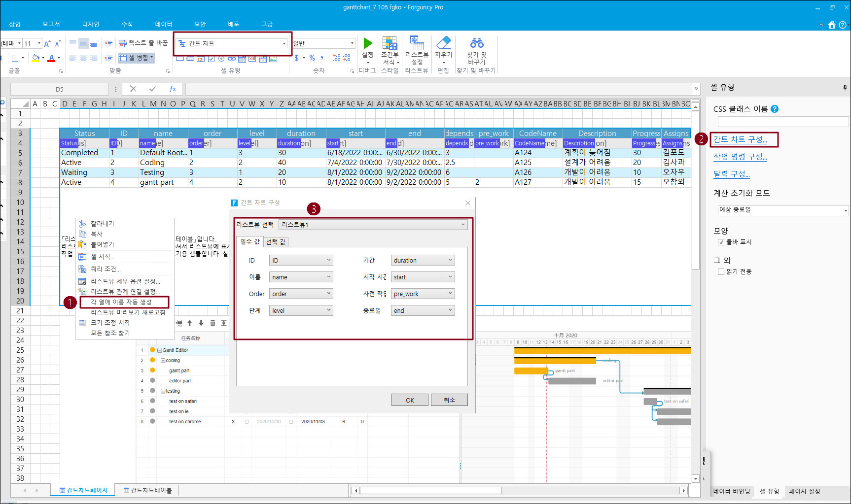Click the home icon in title area

(x=832, y=25)
